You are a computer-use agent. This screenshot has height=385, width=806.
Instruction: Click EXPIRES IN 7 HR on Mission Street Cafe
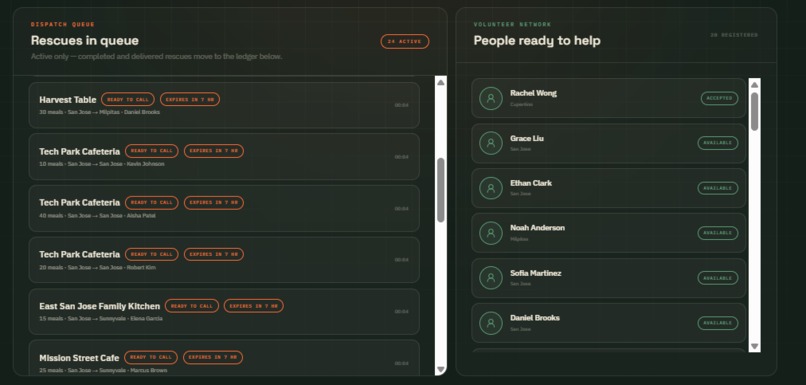pyautogui.click(x=213, y=357)
